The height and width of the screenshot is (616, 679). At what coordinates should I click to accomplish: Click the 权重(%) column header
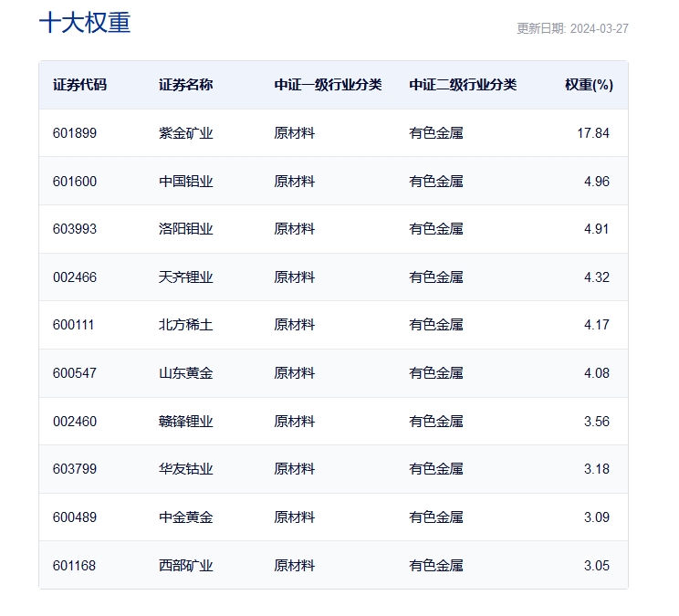(590, 85)
